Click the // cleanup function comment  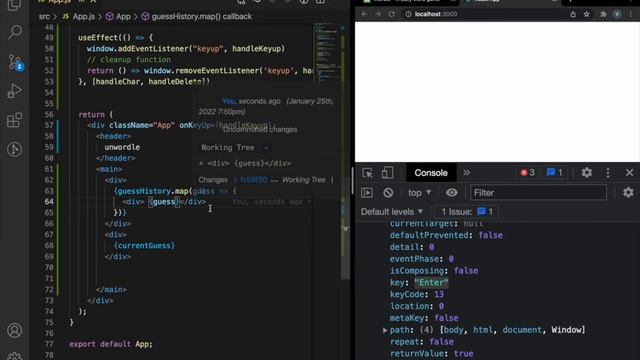click(x=129, y=60)
